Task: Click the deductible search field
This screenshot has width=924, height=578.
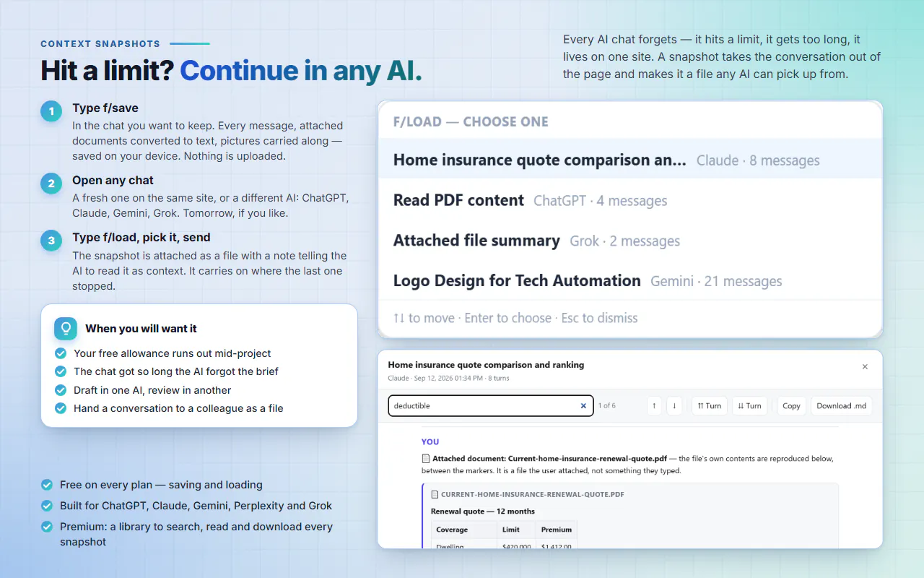Action: pyautogui.click(x=491, y=406)
